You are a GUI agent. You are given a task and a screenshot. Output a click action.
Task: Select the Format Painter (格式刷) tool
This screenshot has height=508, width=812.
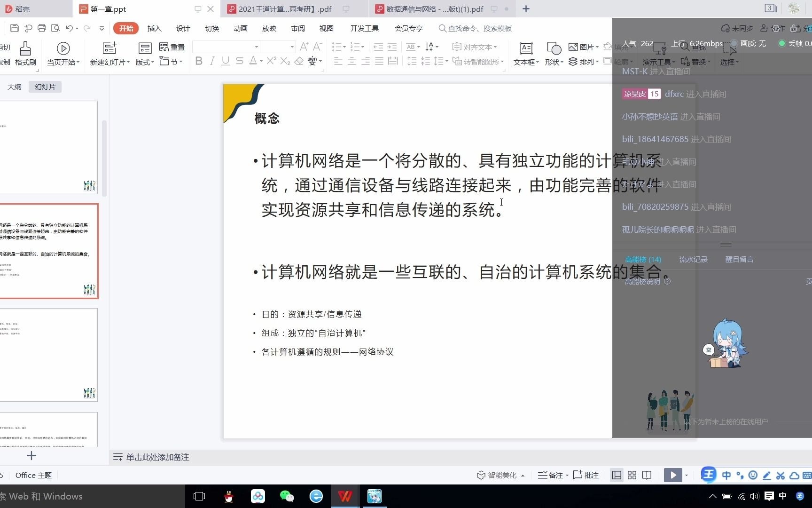coord(25,54)
